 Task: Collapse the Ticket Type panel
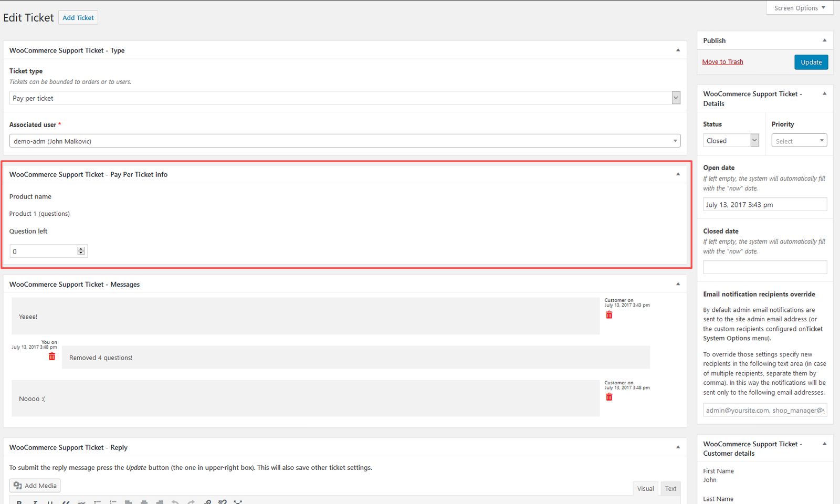(x=678, y=50)
